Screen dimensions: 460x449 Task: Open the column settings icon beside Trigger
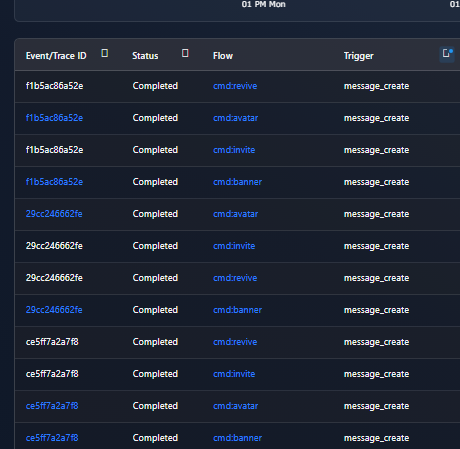pos(447,54)
